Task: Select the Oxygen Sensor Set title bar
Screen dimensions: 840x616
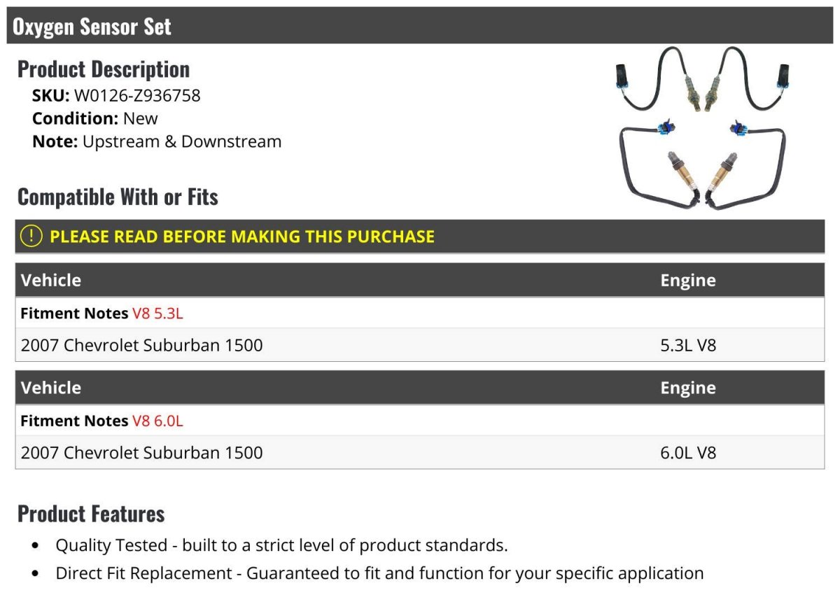Action: [x=420, y=26]
